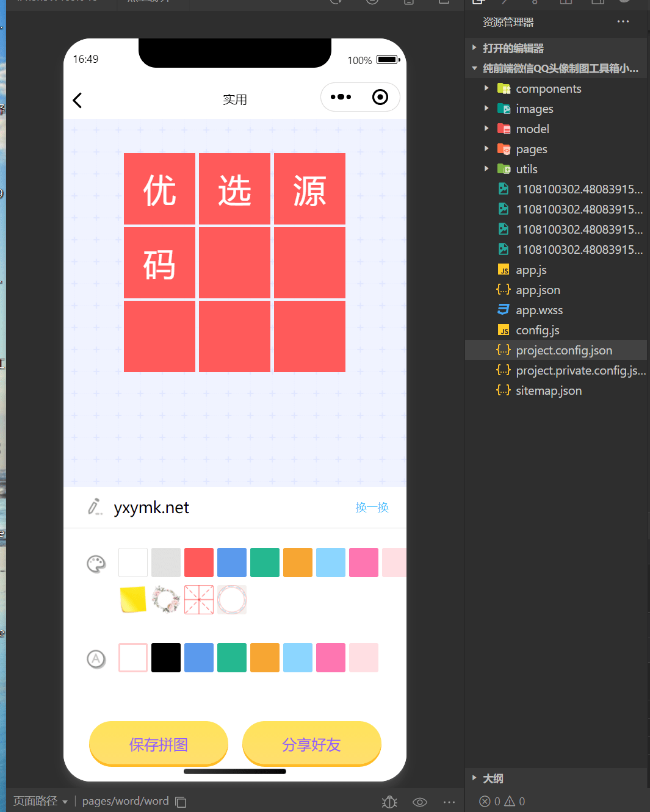
Task: Open the three-dot capsule menu
Action: click(x=341, y=97)
